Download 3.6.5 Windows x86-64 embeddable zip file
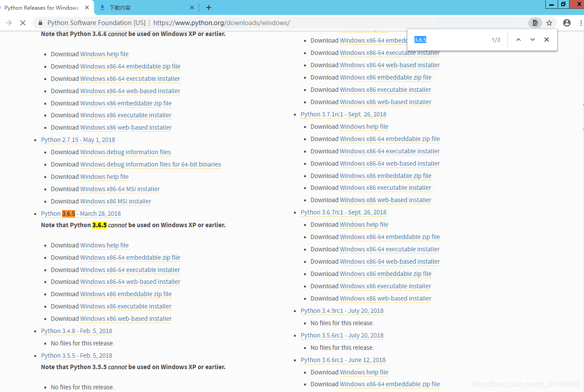Screen dimensions: 584x392 (x=131, y=258)
